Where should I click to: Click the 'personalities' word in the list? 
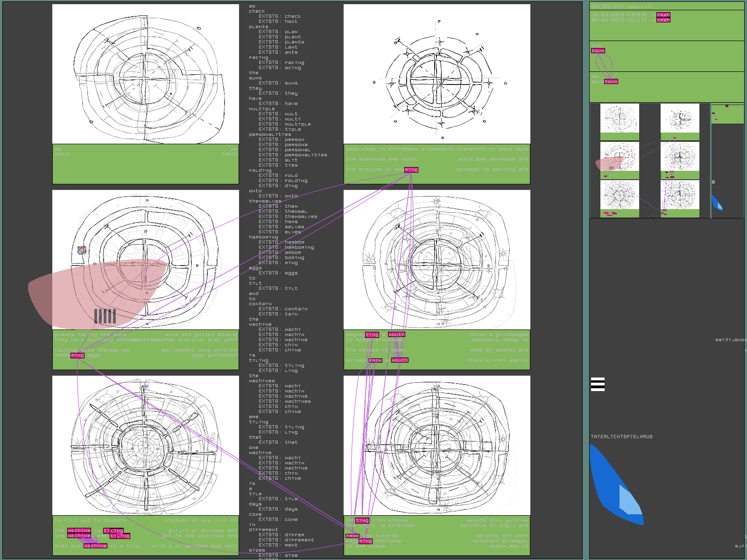[269, 134]
